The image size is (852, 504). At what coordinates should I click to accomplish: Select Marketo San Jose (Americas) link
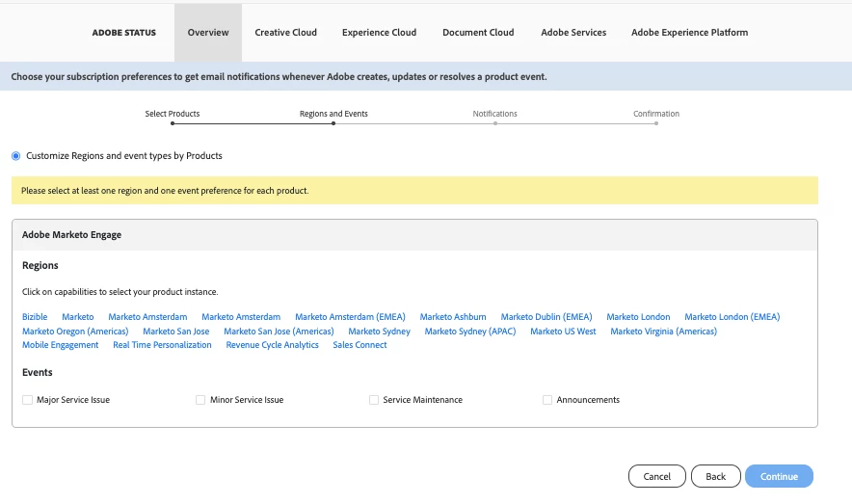point(279,332)
